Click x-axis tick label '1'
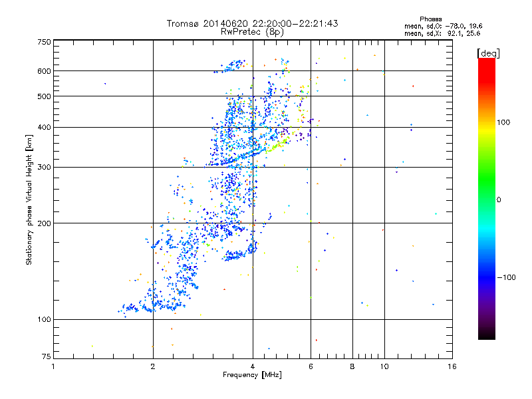The width and height of the screenshot is (532, 399). 53,366
